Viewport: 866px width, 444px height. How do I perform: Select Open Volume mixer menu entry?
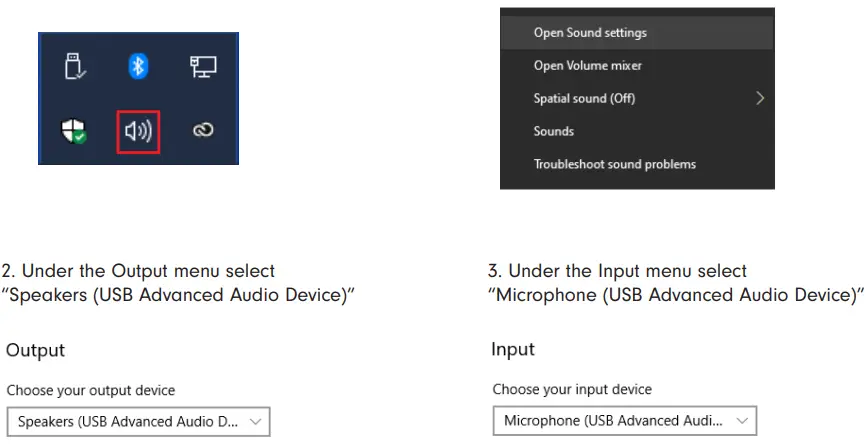tap(588, 66)
